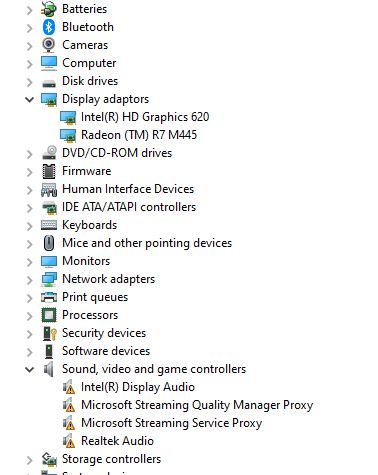Select the Security devices key icon

pos(50,333)
